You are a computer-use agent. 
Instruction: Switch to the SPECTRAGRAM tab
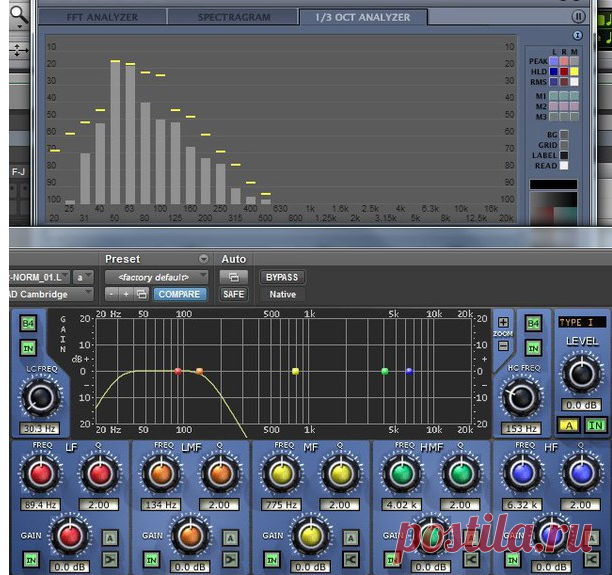[x=233, y=17]
